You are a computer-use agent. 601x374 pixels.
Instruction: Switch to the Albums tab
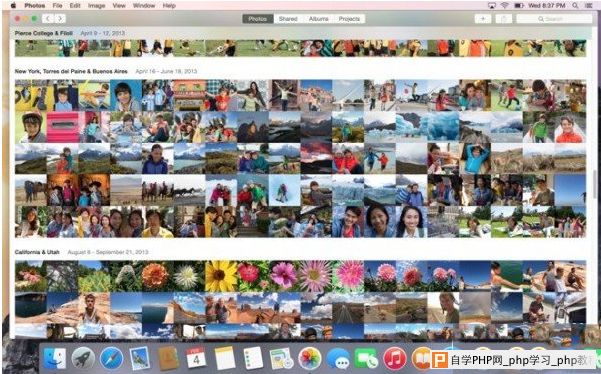319,19
